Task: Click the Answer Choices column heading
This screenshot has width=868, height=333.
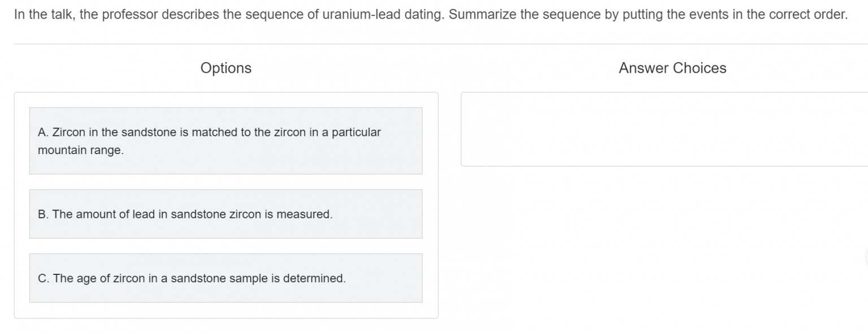Action: click(672, 68)
